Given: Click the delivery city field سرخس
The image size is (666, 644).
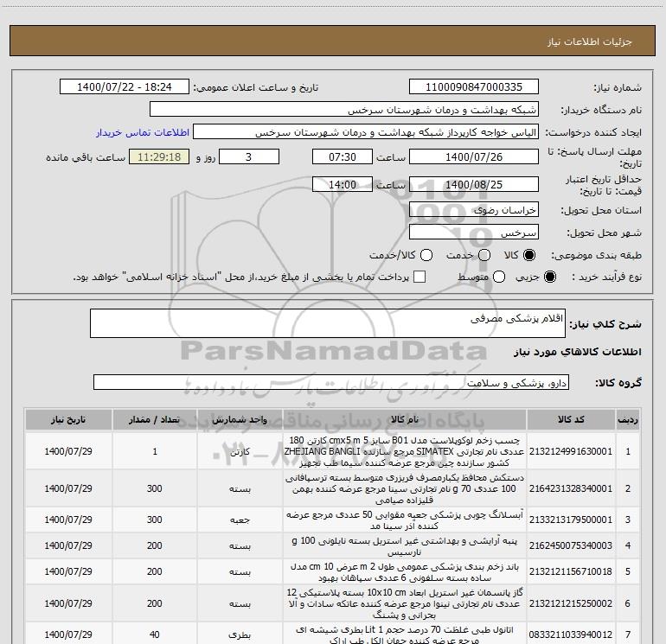Looking at the screenshot, I should [x=474, y=233].
